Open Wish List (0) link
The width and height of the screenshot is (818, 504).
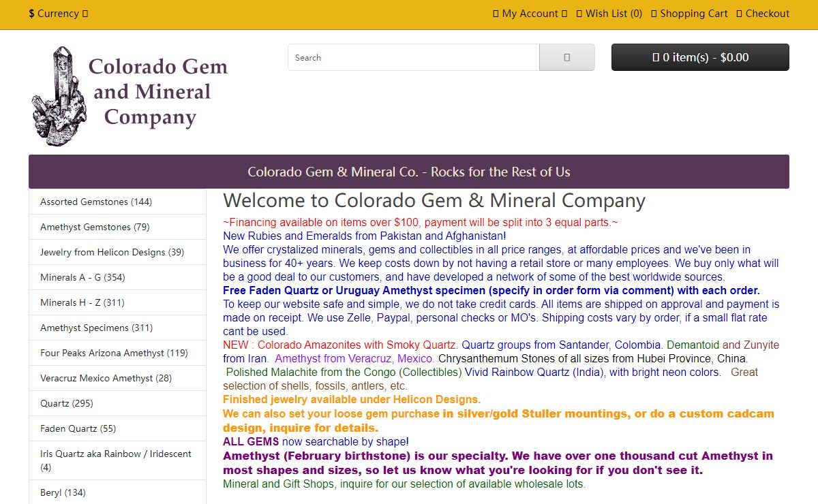coord(609,14)
